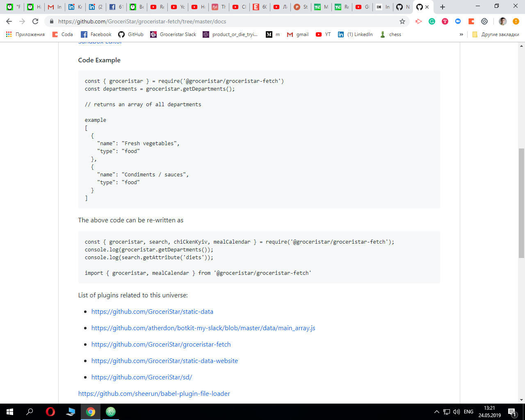Open the Coda bookmark
This screenshot has height=420, width=525.
63,34
